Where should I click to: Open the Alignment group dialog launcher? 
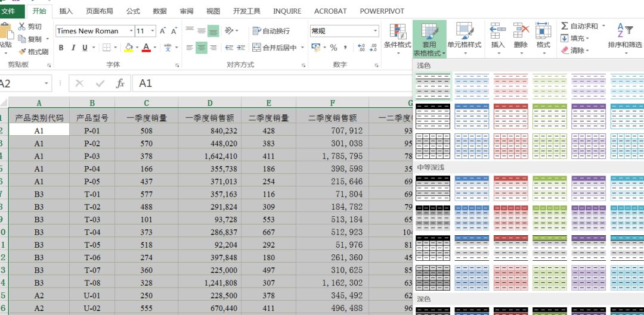(x=304, y=66)
